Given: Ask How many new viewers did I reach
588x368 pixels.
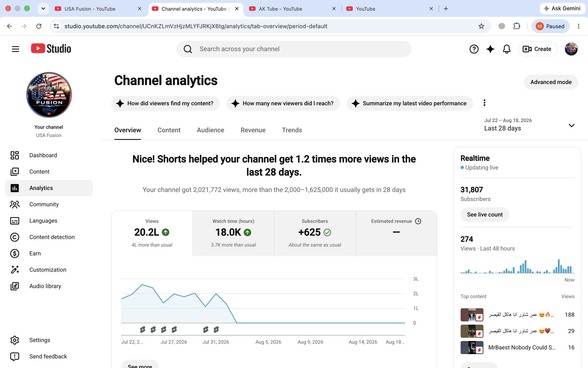Looking at the screenshot, I should (x=283, y=103).
